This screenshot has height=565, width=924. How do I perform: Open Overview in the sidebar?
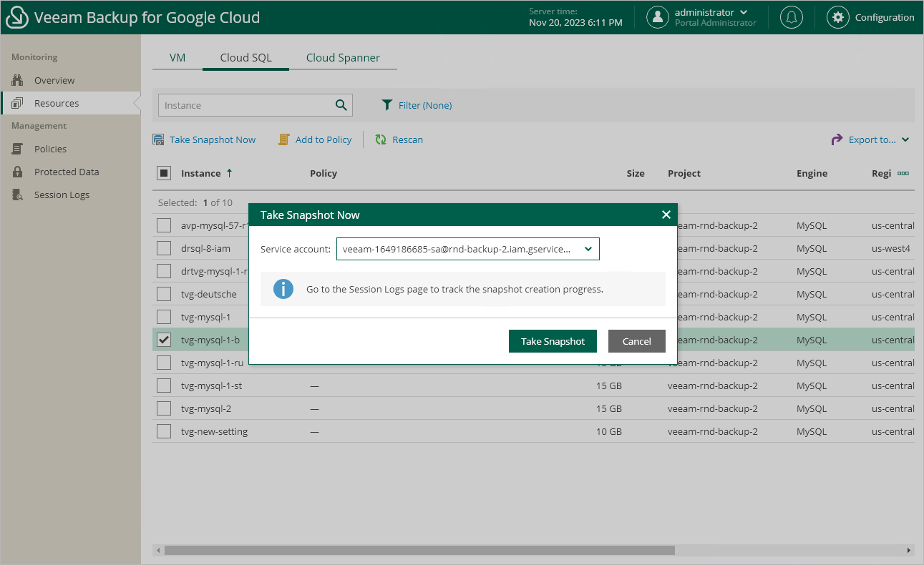54,80
